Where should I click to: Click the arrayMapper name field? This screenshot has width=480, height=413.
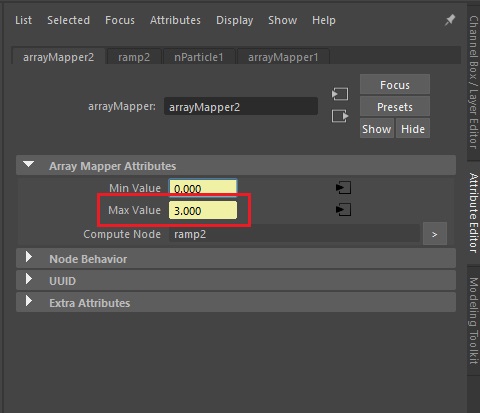click(241, 107)
